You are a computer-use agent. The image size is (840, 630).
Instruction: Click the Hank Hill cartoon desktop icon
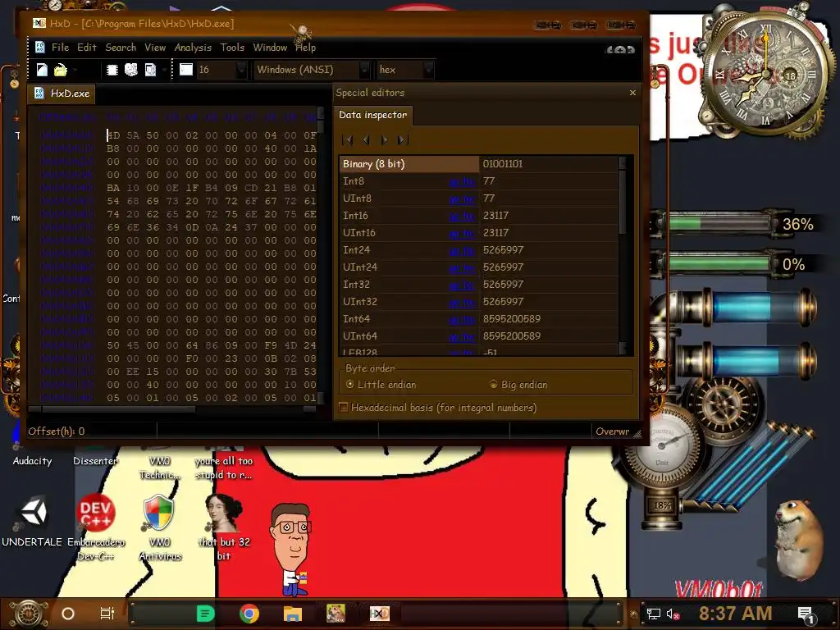point(291,549)
